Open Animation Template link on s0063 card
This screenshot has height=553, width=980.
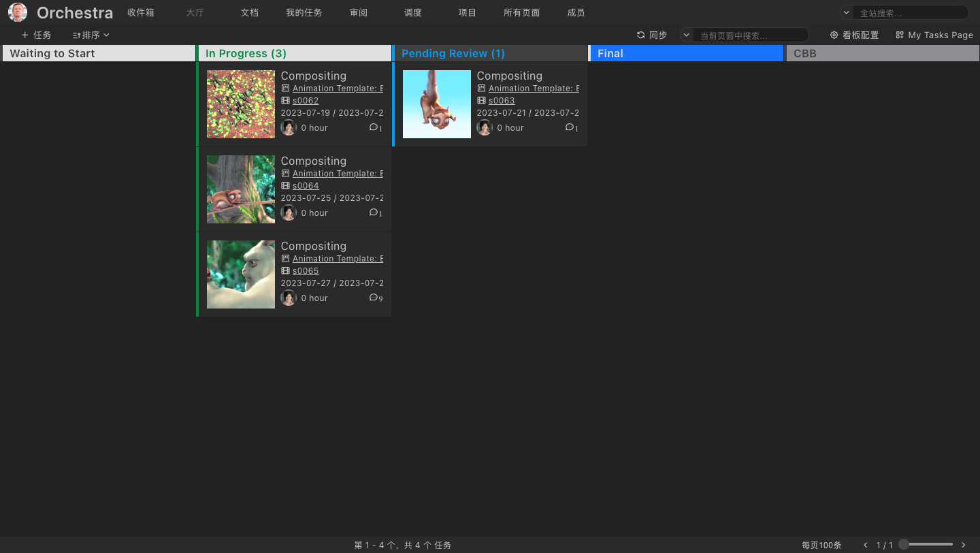(534, 88)
